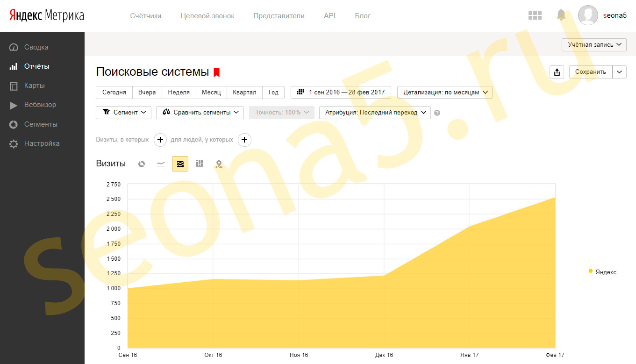Viewport: 636px width, 364px height.
Task: Go to Счётчики in top navigation
Action: coord(146,16)
